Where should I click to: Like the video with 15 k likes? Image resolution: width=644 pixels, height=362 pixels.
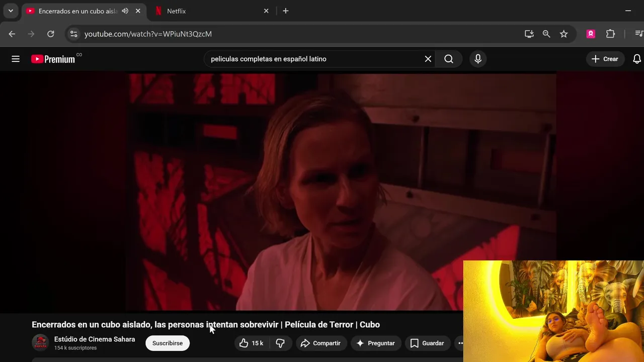click(x=252, y=343)
